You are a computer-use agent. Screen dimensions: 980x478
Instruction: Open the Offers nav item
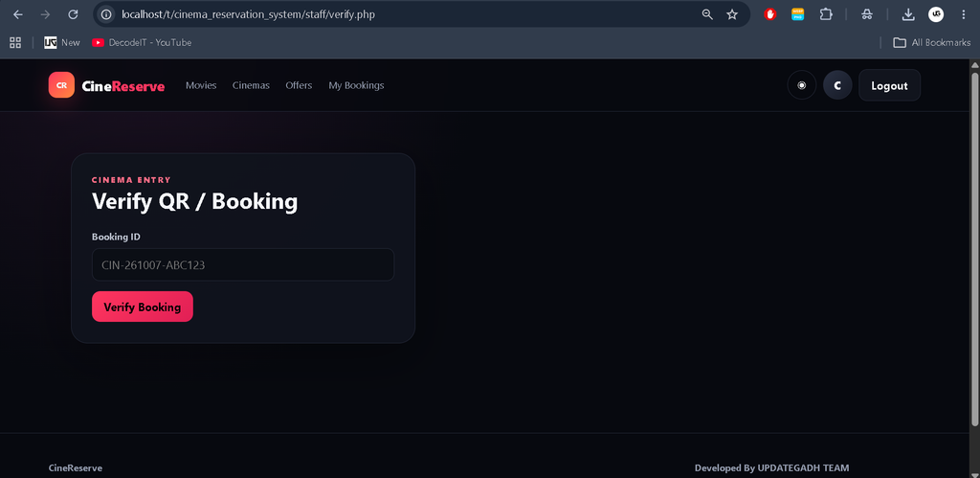tap(299, 85)
